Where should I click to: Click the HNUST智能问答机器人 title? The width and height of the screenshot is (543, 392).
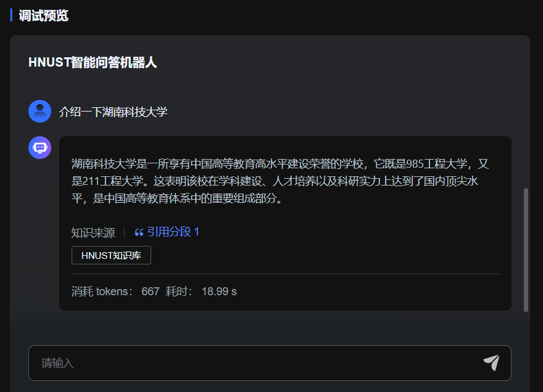(x=93, y=63)
